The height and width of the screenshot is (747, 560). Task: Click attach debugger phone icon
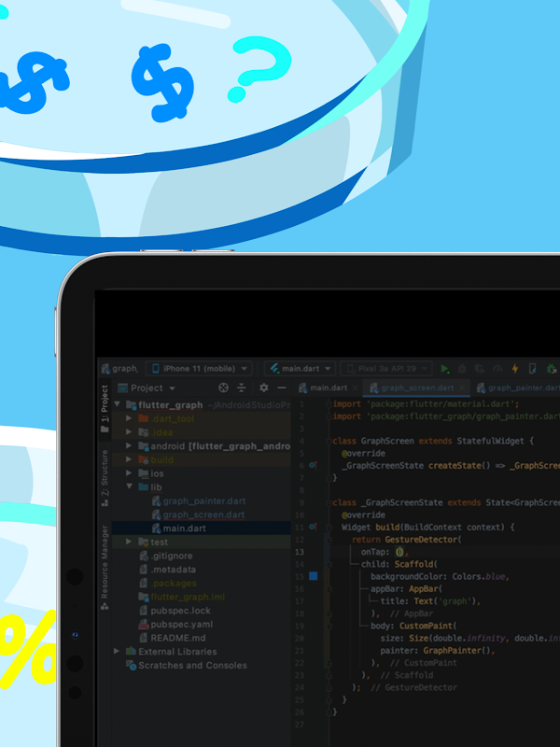pos(532,368)
